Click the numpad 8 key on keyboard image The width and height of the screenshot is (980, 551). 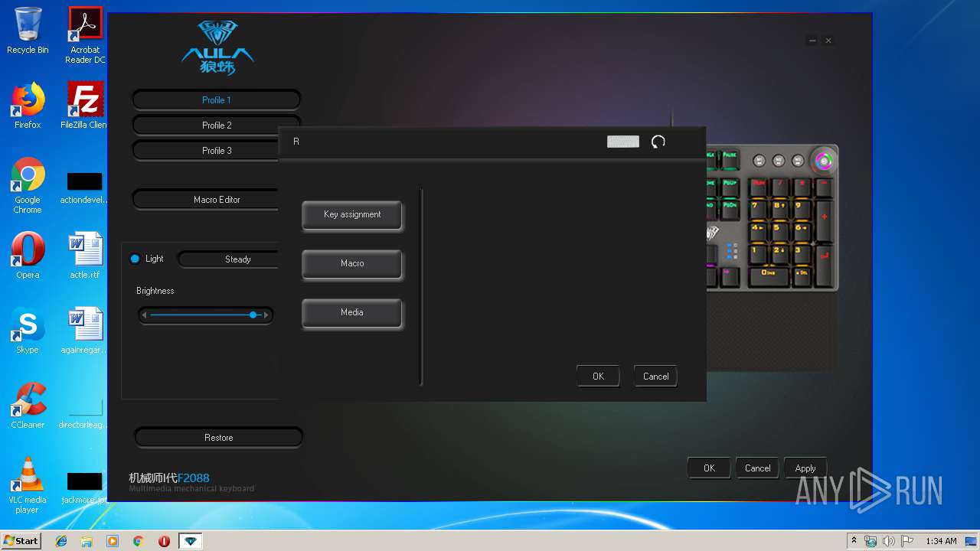[x=780, y=209]
